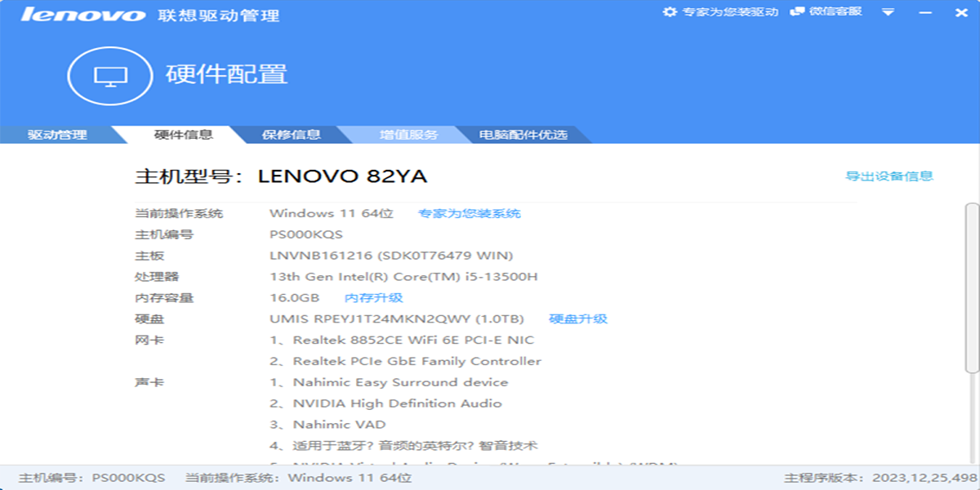Screen dimensions: 980x490
Task: Click NVIDIA High Definition Audio entry
Action: pyautogui.click(x=385, y=403)
